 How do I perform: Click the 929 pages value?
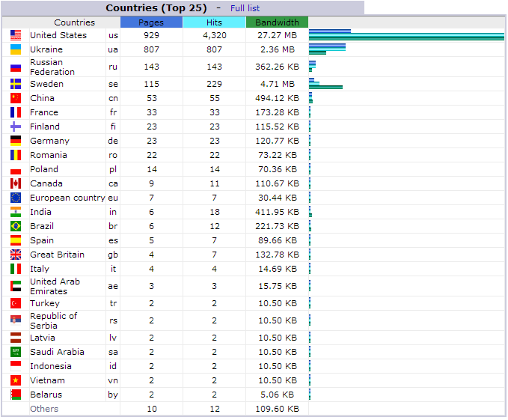coord(151,35)
